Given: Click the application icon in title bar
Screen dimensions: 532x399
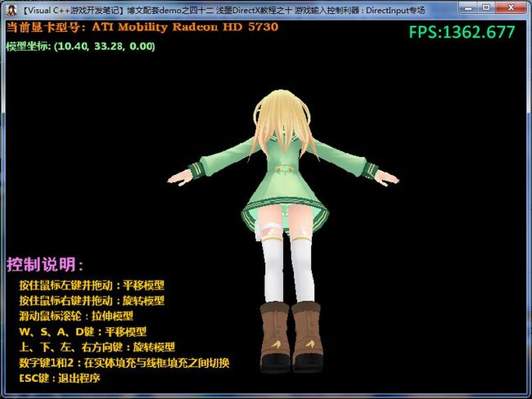Looking at the screenshot, I should click(11, 11).
